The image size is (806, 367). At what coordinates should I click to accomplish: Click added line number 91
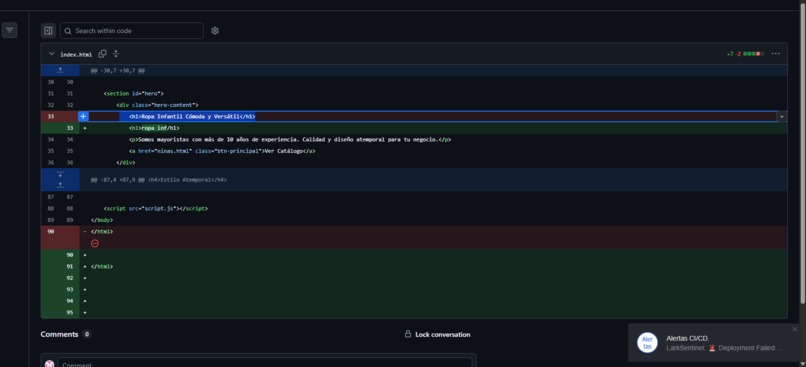click(70, 267)
